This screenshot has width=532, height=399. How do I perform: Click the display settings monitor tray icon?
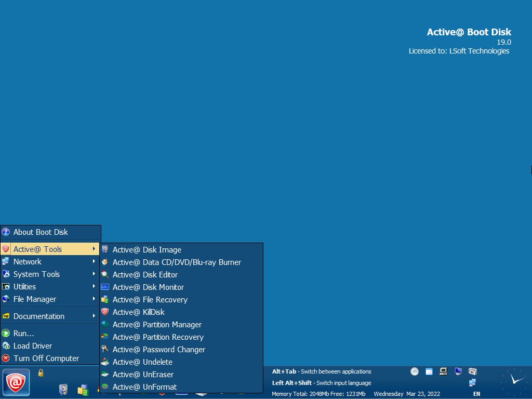[x=458, y=371]
